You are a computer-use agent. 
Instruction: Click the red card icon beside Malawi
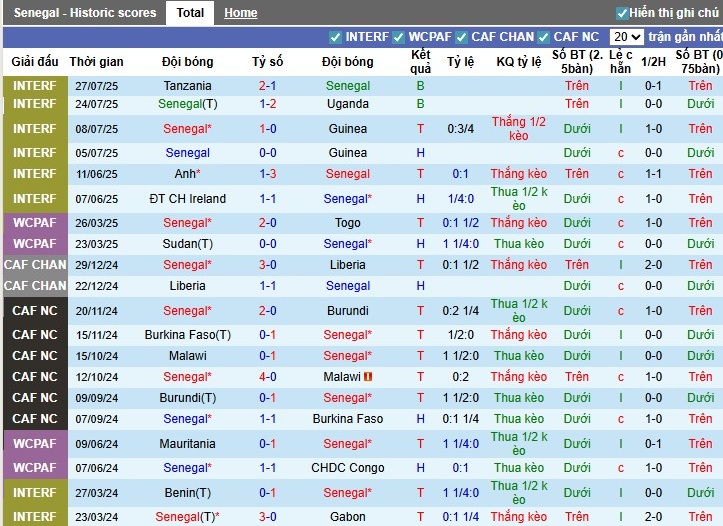tap(368, 377)
